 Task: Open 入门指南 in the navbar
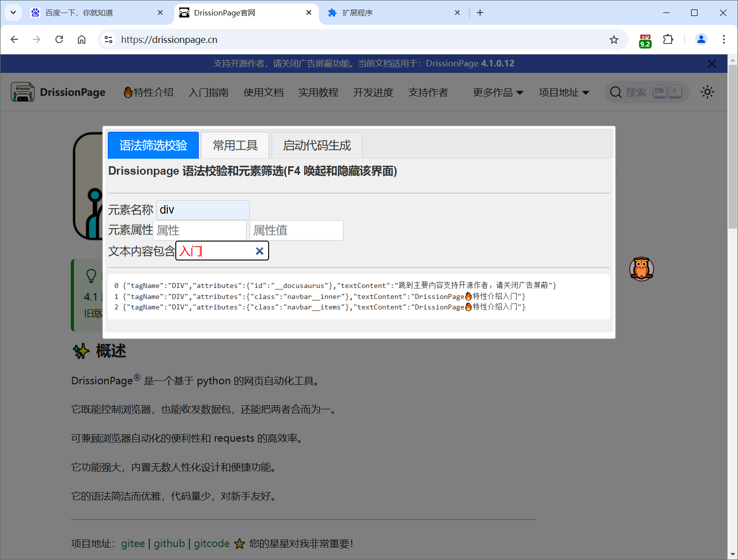(209, 92)
